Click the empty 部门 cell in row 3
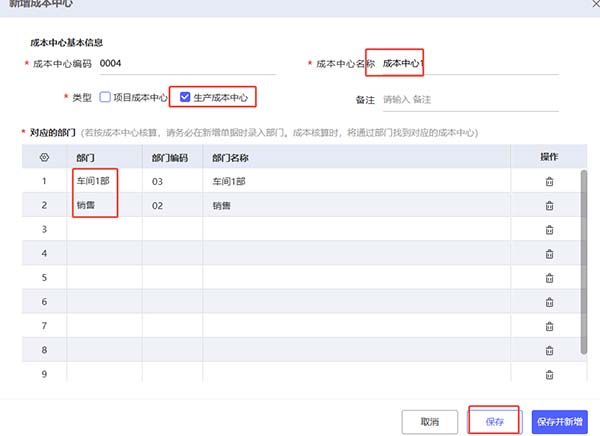Image resolution: width=600 pixels, height=436 pixels. [x=104, y=229]
